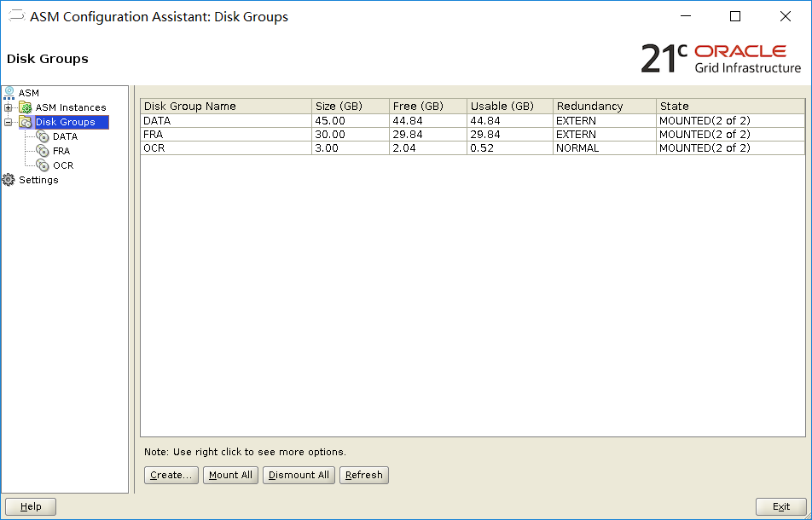812x520 pixels.
Task: Select the ASM root tree item
Action: tap(28, 93)
